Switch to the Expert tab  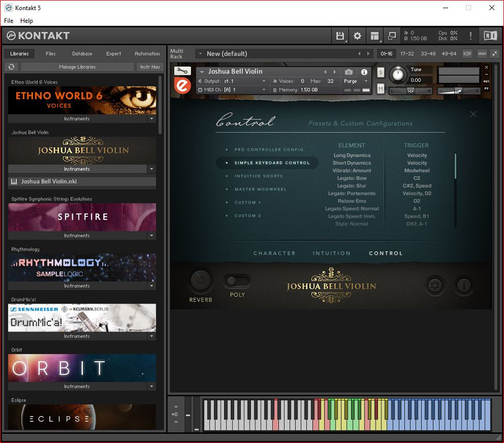coord(114,54)
